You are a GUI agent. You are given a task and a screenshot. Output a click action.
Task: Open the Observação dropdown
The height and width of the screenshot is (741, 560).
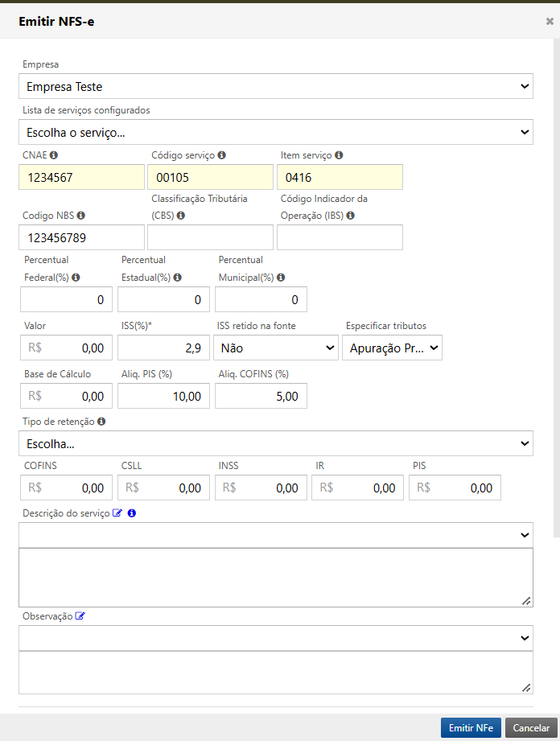point(276,638)
